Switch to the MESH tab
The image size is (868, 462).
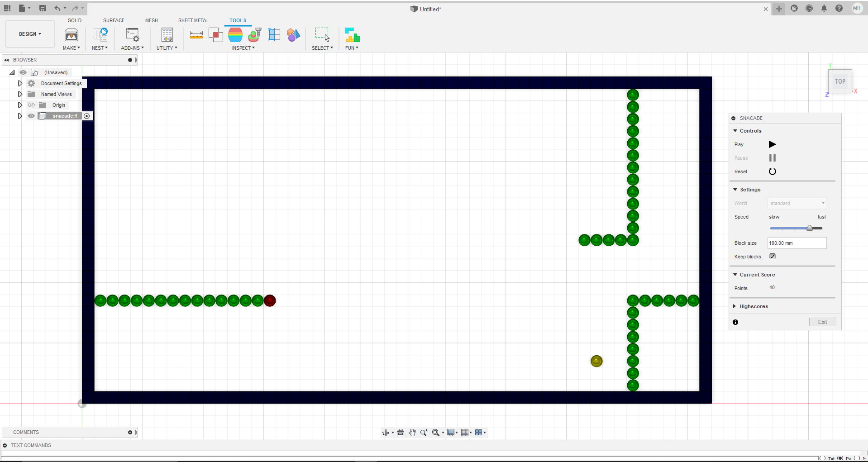[x=152, y=20]
